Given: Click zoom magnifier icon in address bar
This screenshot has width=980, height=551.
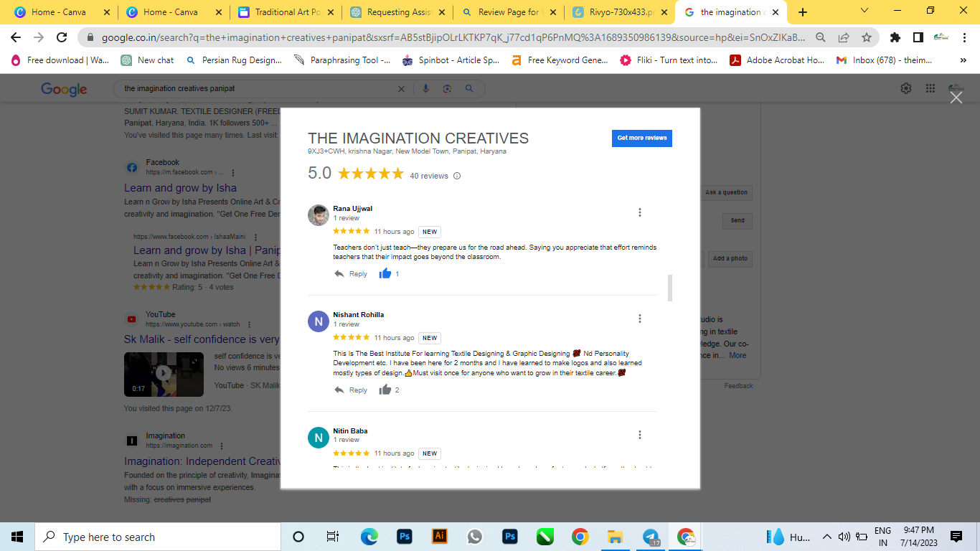Looking at the screenshot, I should click(821, 37).
